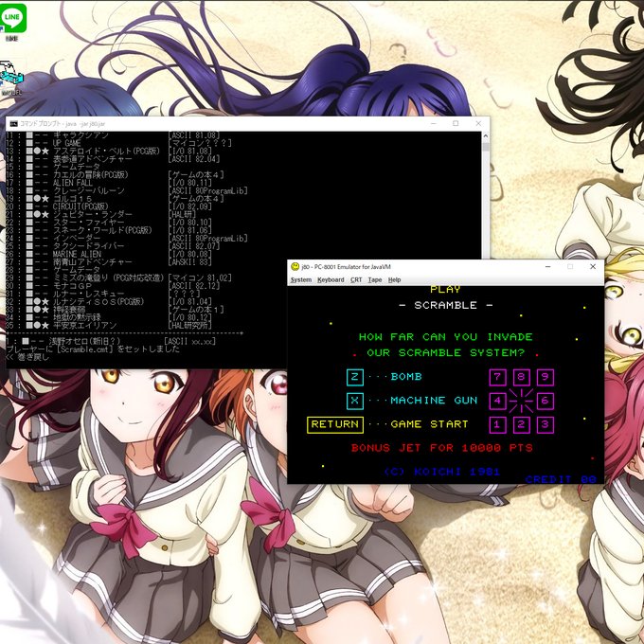Close the Command Prompt window

pos(478,123)
